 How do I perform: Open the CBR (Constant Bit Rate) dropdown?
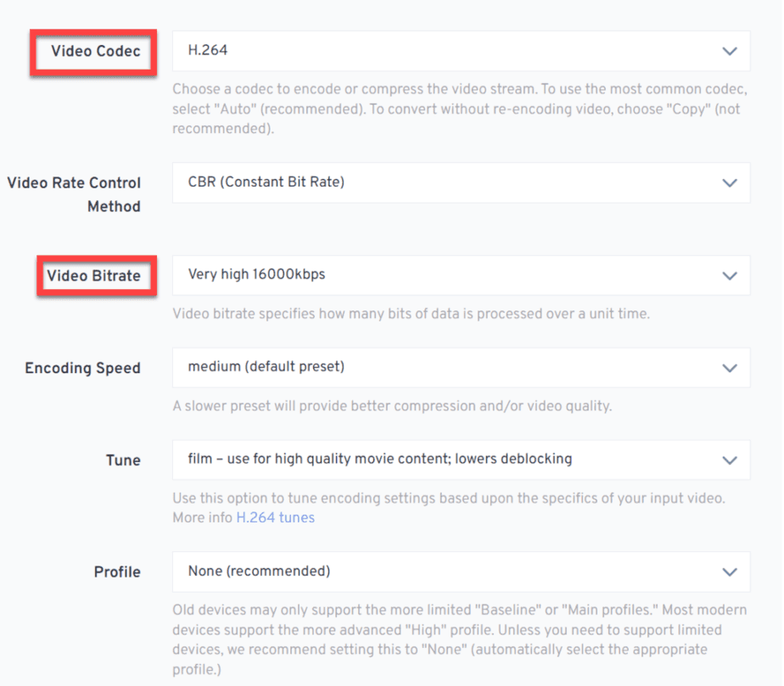pos(461,182)
